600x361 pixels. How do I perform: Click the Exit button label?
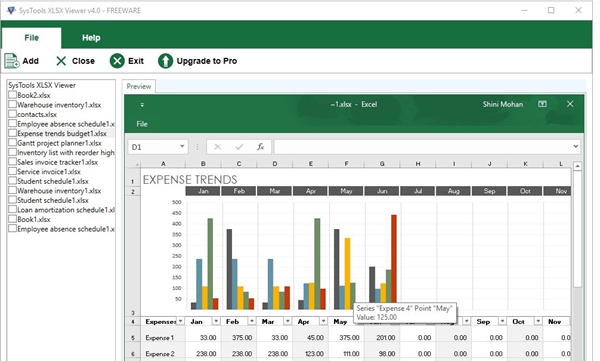point(136,61)
